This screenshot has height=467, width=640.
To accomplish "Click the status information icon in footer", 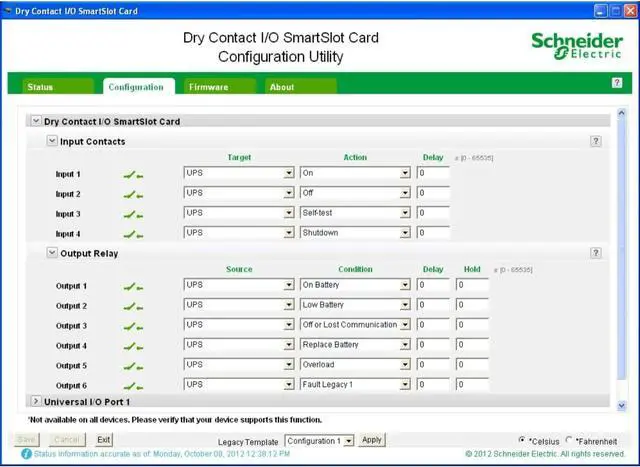I will tap(26, 454).
